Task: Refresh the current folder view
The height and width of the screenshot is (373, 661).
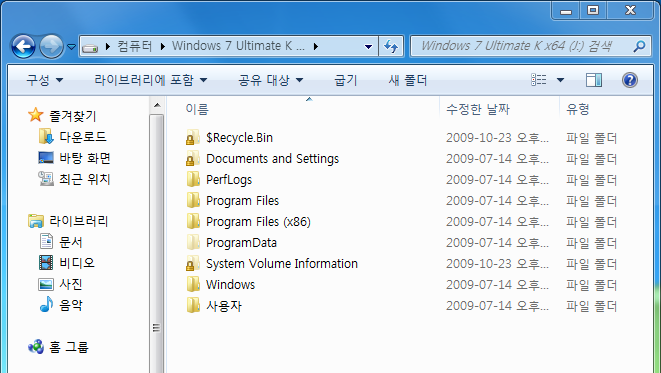Action: (x=391, y=46)
